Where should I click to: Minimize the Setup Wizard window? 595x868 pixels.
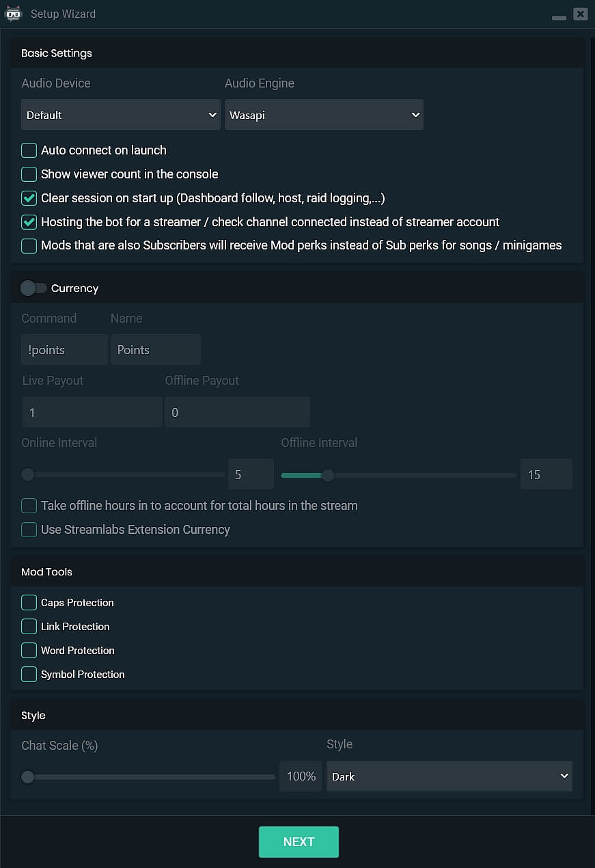[559, 16]
